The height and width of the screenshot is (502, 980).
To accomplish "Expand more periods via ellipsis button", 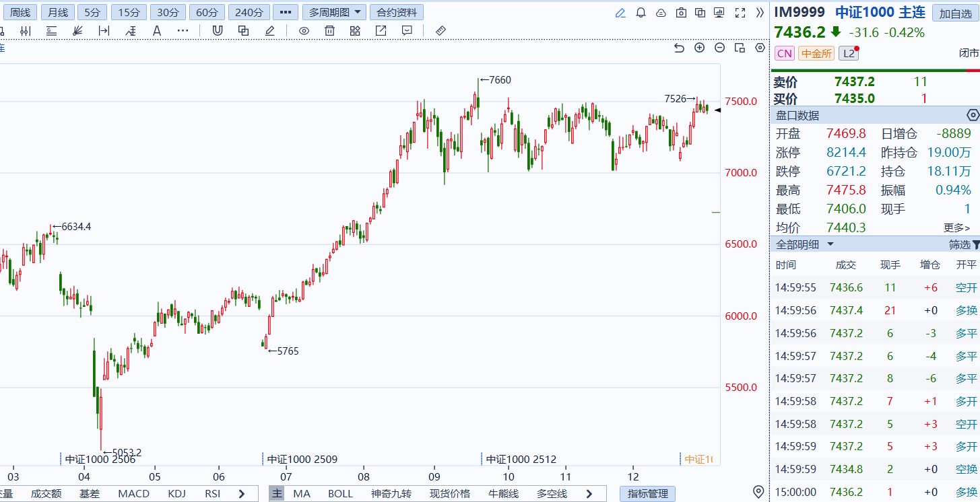I will click(x=284, y=12).
